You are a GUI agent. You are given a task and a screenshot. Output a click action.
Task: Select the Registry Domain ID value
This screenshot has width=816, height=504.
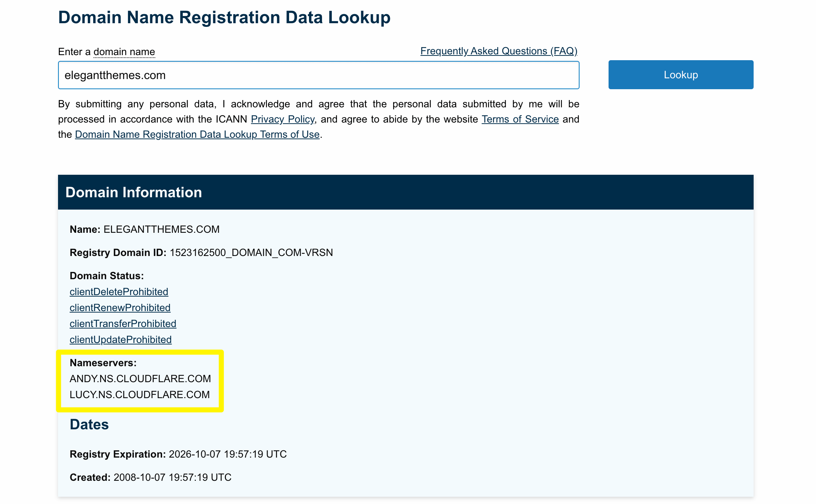point(252,253)
